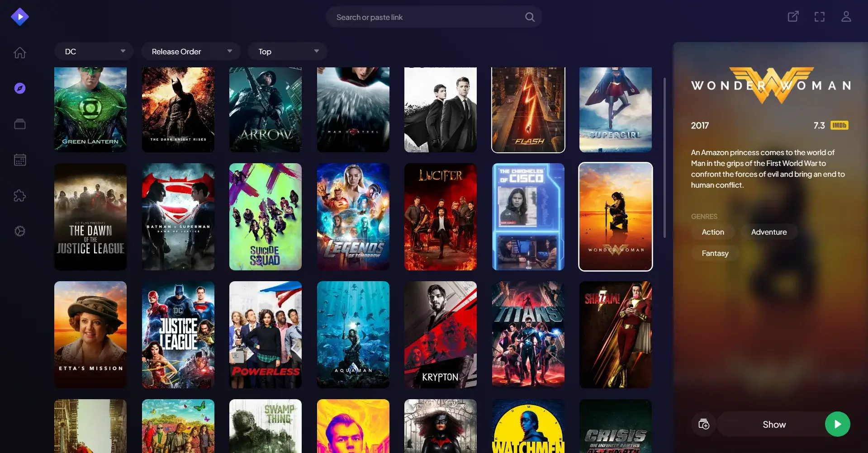Select the Aquaman poster
The image size is (868, 453).
click(353, 335)
